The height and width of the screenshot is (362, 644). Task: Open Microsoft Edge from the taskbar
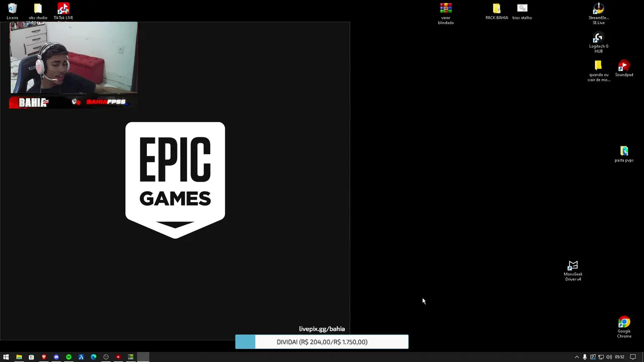[94, 357]
